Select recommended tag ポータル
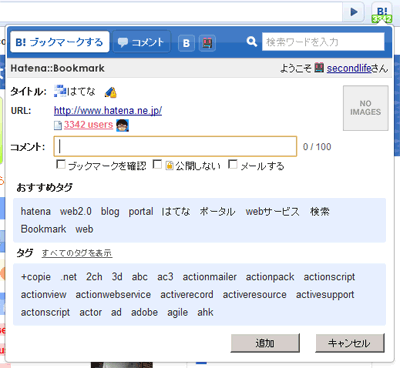 click(x=217, y=211)
